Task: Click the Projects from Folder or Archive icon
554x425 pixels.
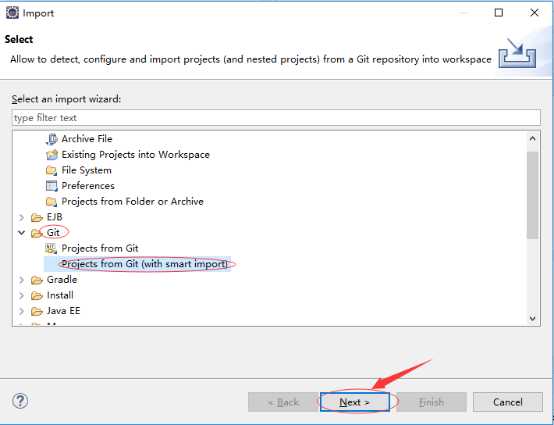Action: pos(52,201)
